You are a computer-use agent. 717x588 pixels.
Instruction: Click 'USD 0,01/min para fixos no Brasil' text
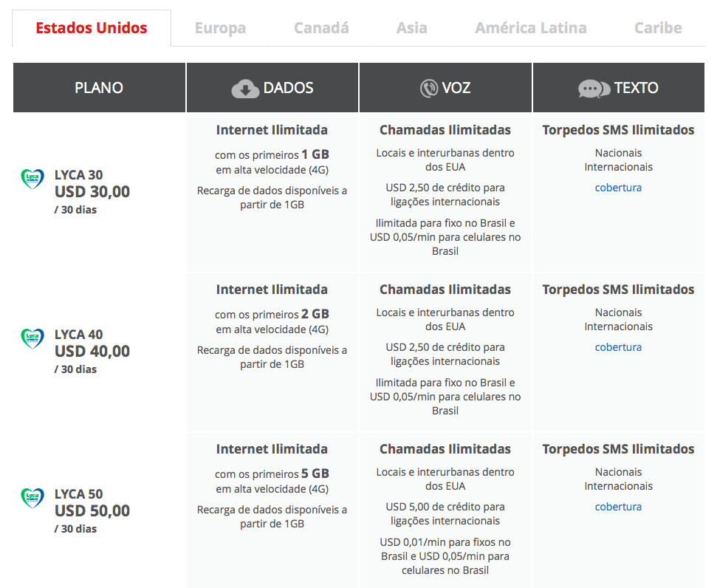[x=445, y=550]
